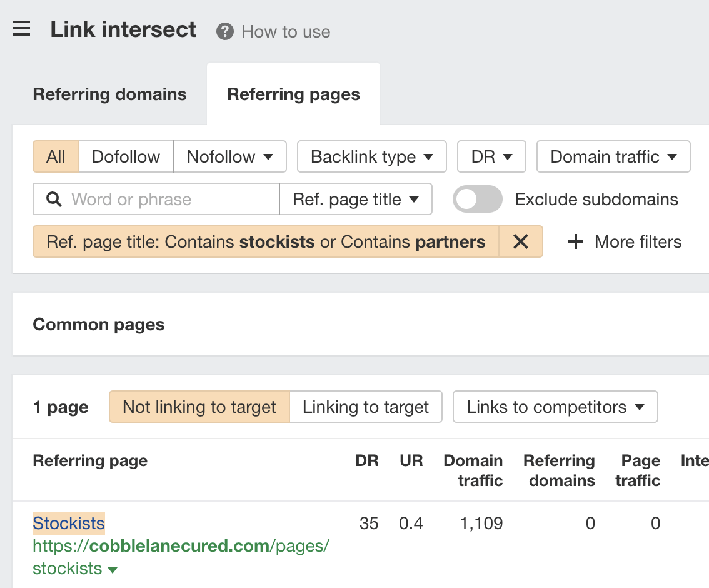
Task: Open the Domain traffic dropdown
Action: (613, 156)
